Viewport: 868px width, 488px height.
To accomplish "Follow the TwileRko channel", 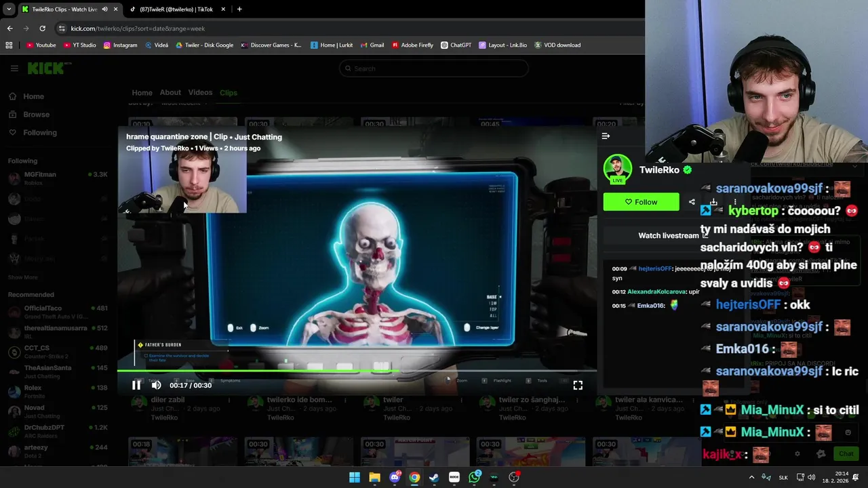I will [x=641, y=202].
